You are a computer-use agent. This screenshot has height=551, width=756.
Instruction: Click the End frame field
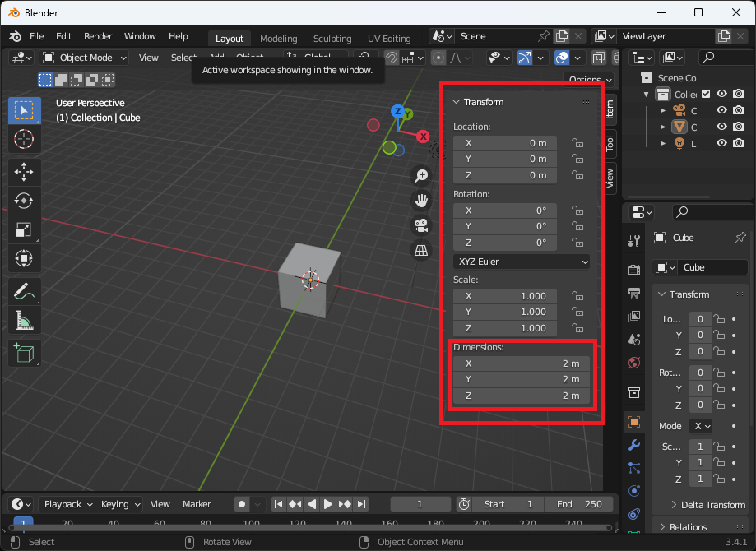(x=579, y=504)
